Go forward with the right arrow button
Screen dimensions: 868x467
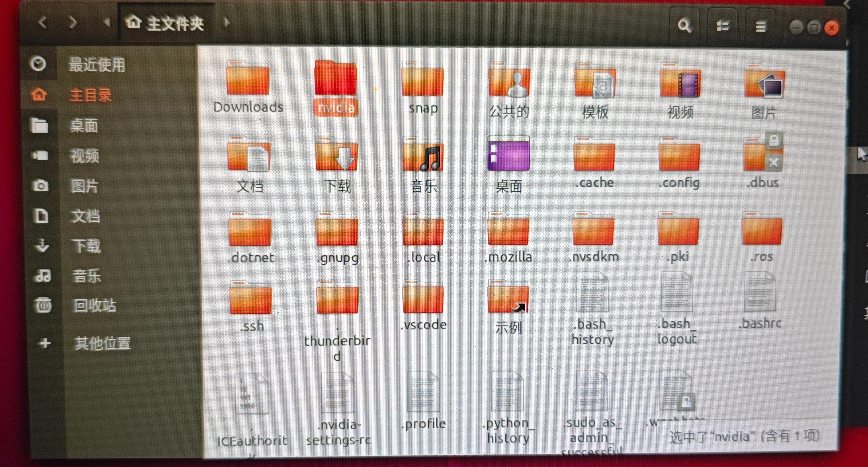pyautogui.click(x=73, y=23)
